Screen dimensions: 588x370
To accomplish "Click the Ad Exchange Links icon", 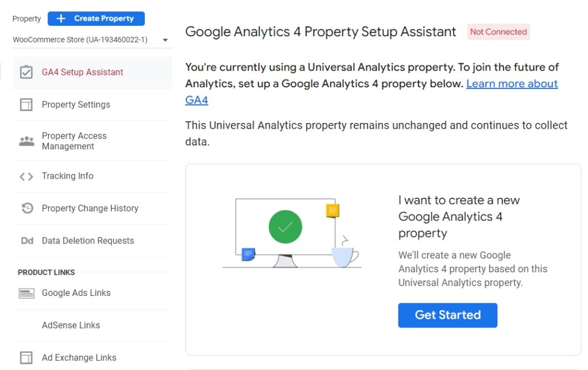I will [x=26, y=357].
